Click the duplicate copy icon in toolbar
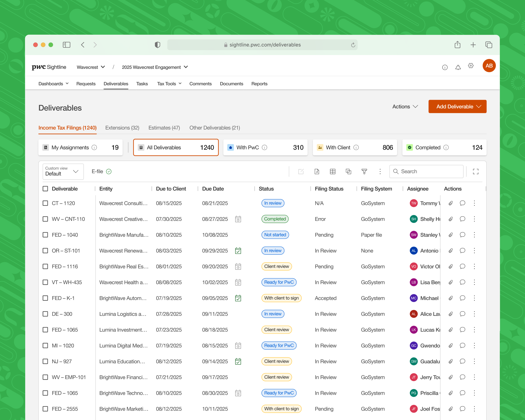525x420 pixels. [348, 171]
